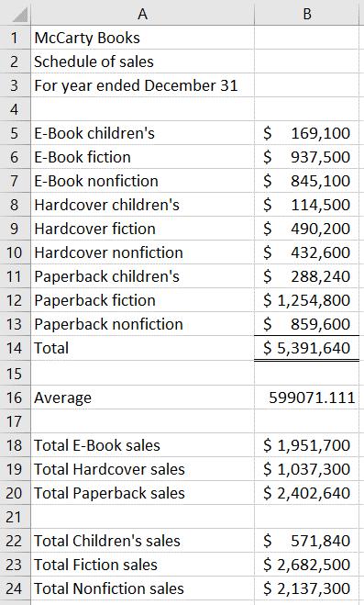Image resolution: width=364 pixels, height=605 pixels.
Task: Click the Total Nonfiction sales value $2,137,300
Action: click(307, 588)
